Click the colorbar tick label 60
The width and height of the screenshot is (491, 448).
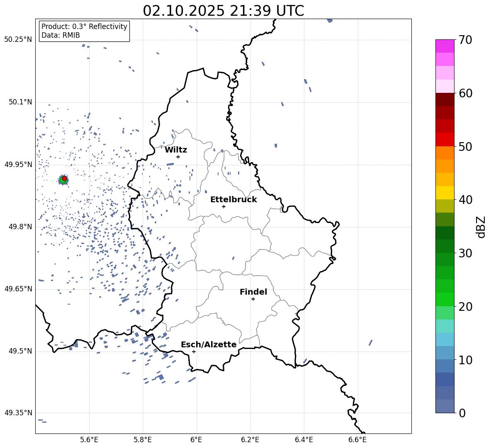coord(465,93)
